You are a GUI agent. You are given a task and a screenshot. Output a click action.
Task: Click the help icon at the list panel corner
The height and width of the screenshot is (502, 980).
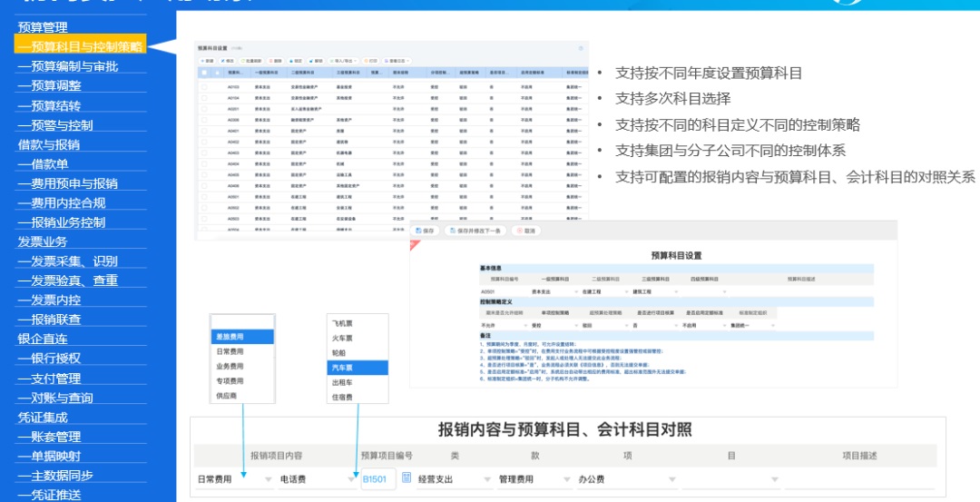tap(582, 48)
